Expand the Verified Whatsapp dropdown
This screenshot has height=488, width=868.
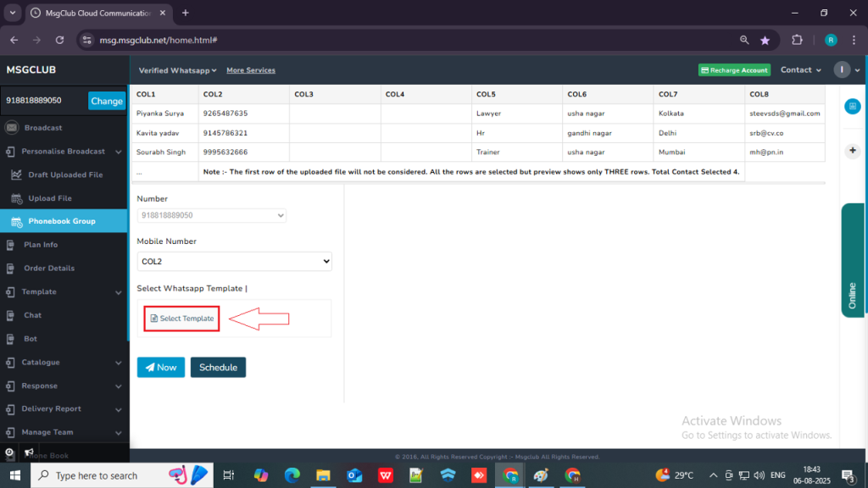[x=178, y=70]
